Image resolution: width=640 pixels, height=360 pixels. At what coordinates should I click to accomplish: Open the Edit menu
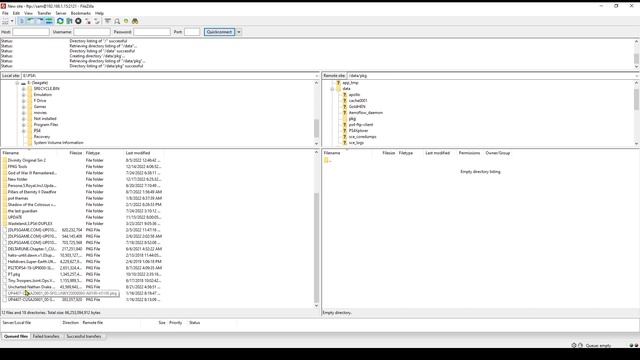(16, 13)
